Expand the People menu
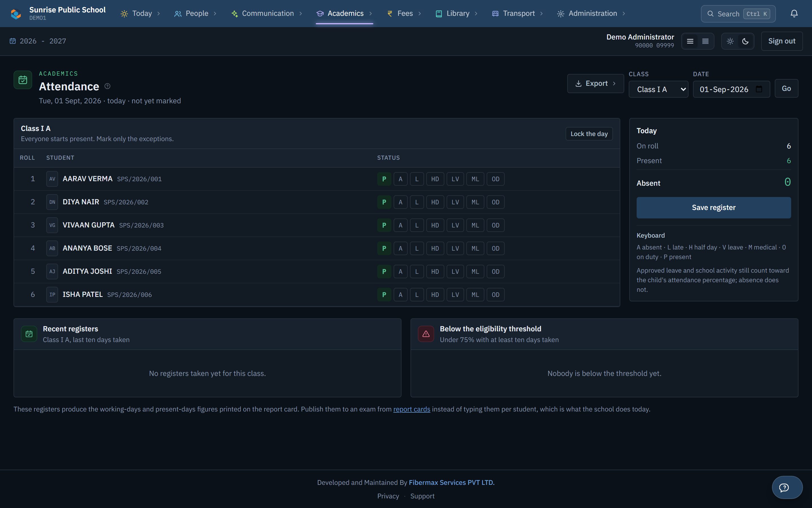The image size is (812, 508). [195, 14]
